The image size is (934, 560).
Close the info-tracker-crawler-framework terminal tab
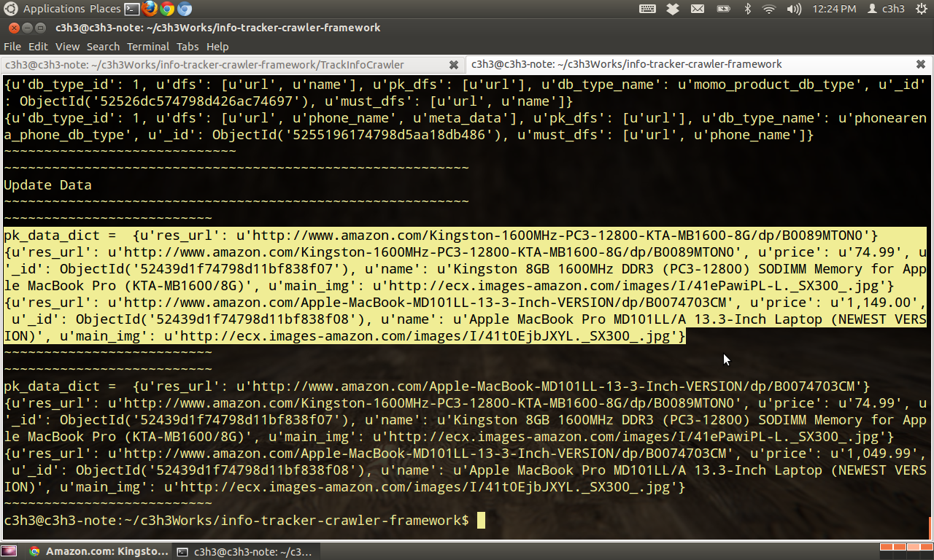click(922, 64)
